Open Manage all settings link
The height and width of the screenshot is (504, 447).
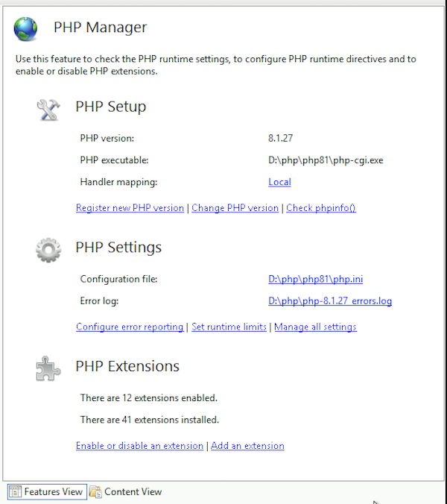coord(315,327)
